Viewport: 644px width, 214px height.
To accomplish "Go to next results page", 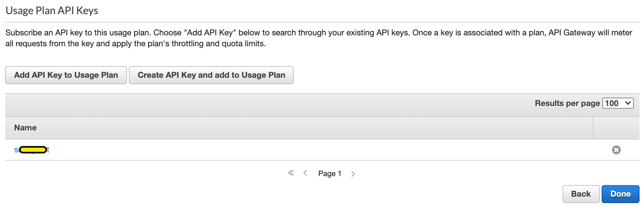I will pos(353,174).
